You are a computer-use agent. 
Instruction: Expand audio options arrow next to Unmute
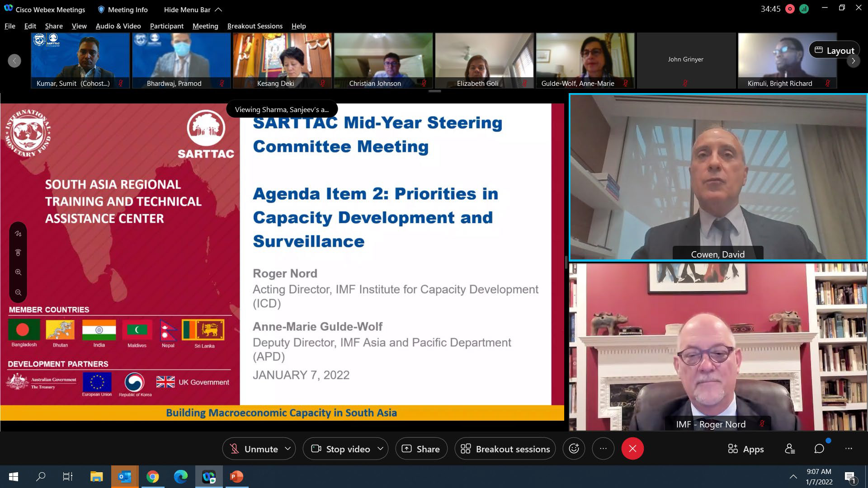[288, 449]
